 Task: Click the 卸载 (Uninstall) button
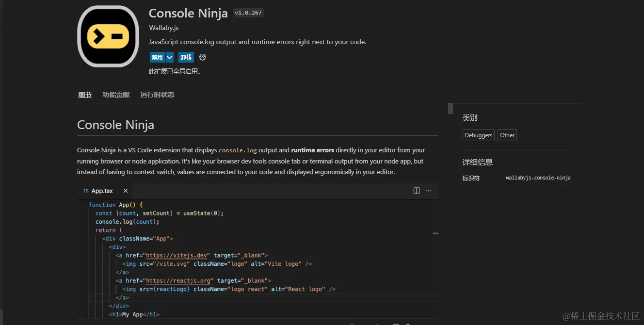point(186,57)
